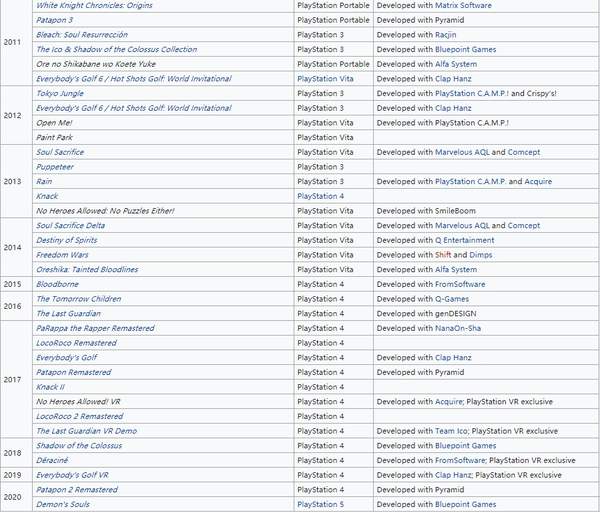Open Bleach: Soul Resurrección article link

(x=82, y=35)
